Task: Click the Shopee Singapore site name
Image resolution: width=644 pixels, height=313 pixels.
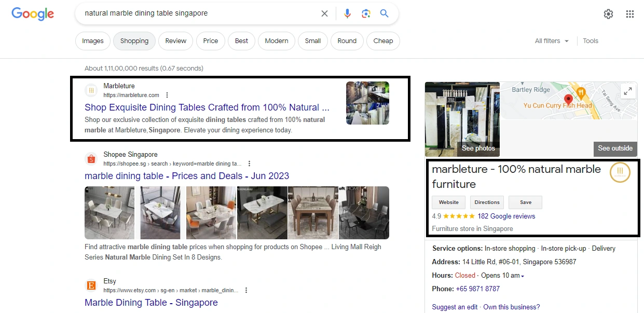Action: 130,155
